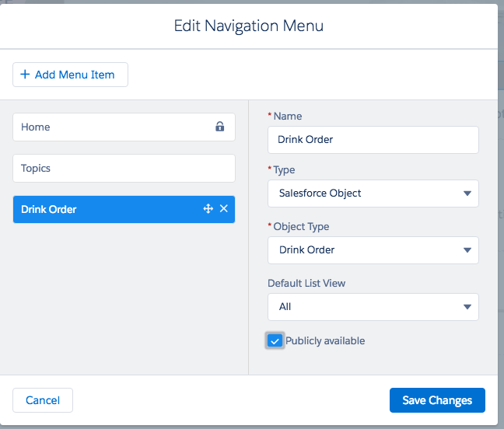Image resolution: width=504 pixels, height=429 pixels.
Task: Click the arrow on the Type combo box
Action: tap(467, 193)
